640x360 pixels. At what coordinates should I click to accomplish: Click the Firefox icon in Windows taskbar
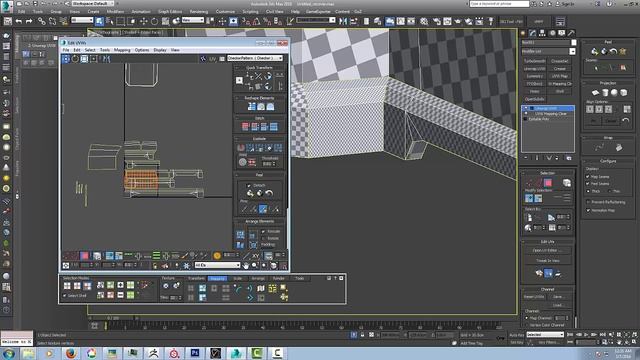pos(71,353)
